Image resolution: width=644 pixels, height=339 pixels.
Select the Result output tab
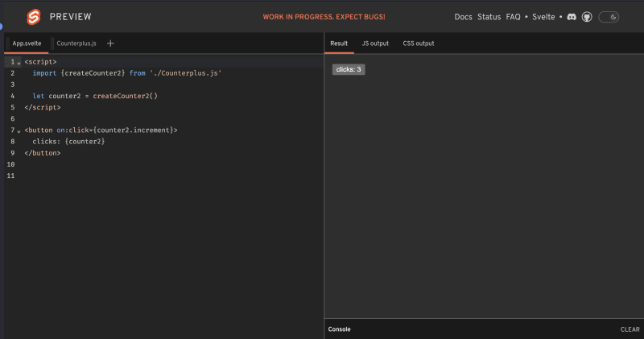coord(339,43)
